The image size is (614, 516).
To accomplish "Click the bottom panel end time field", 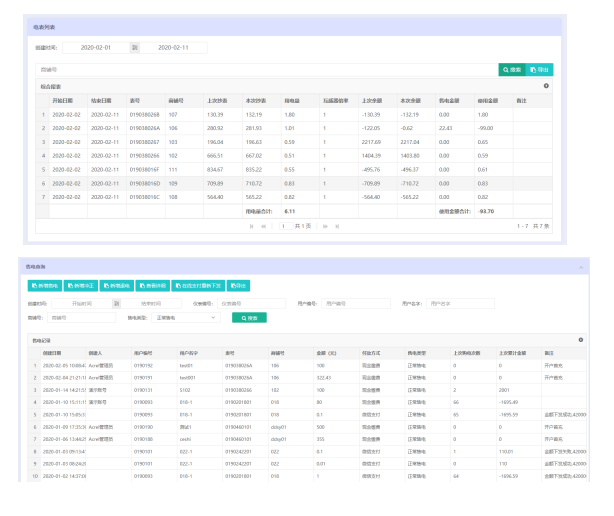I will coord(151,304).
